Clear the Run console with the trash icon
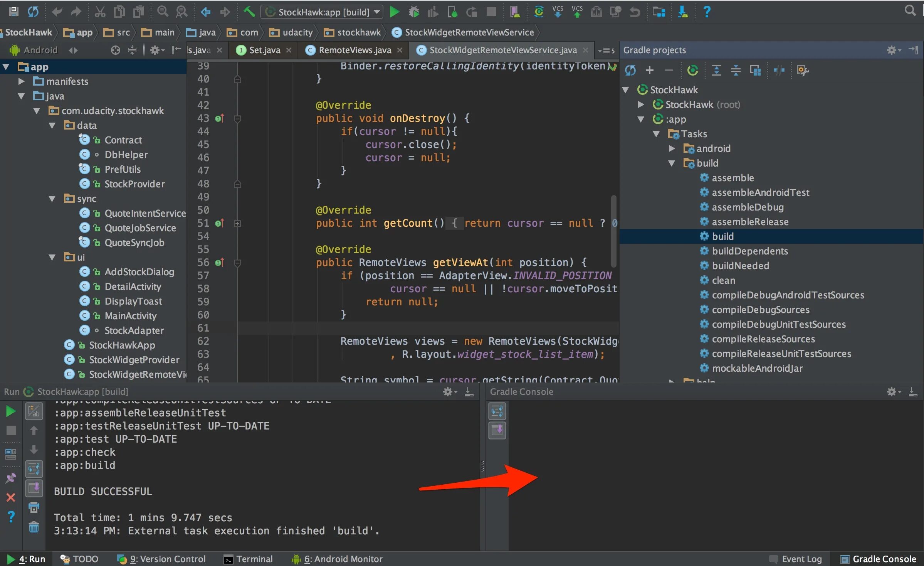Image resolution: width=924 pixels, height=566 pixels. click(x=34, y=527)
